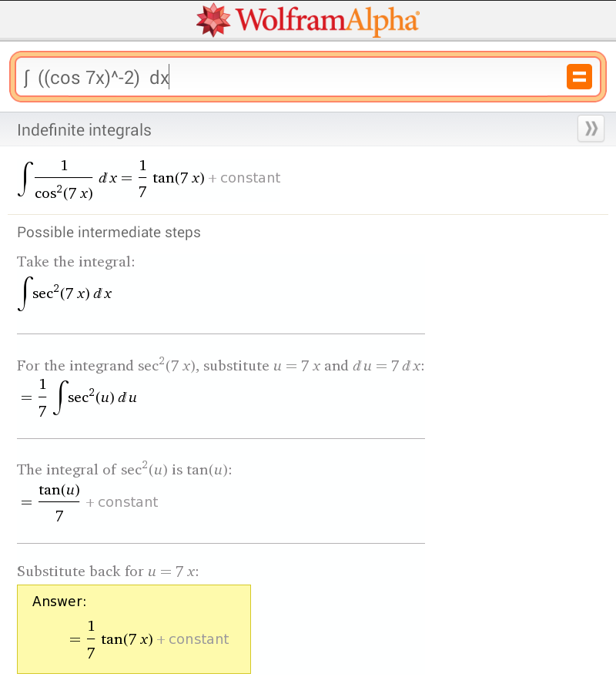Click the fraction 1 over cos²(7x) integrand
616x677 pixels.
tap(64, 179)
